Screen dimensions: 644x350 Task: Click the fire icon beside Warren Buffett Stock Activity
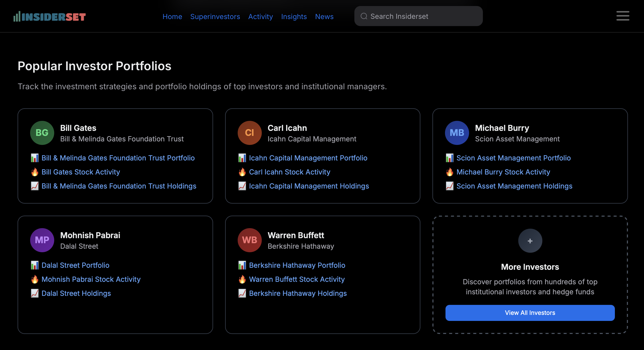pos(242,279)
